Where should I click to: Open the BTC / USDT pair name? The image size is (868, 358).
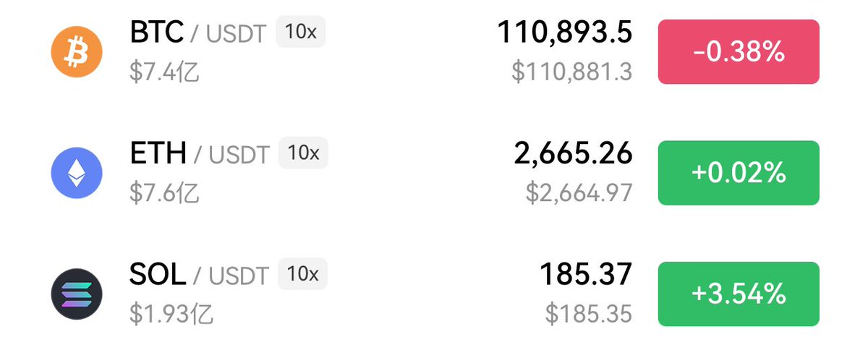click(198, 33)
